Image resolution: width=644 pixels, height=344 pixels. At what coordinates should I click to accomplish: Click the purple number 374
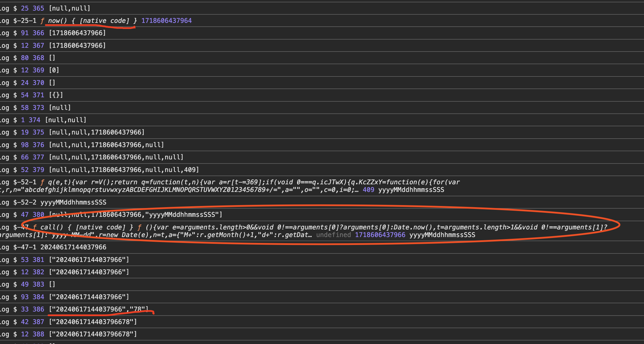pyautogui.click(x=34, y=120)
